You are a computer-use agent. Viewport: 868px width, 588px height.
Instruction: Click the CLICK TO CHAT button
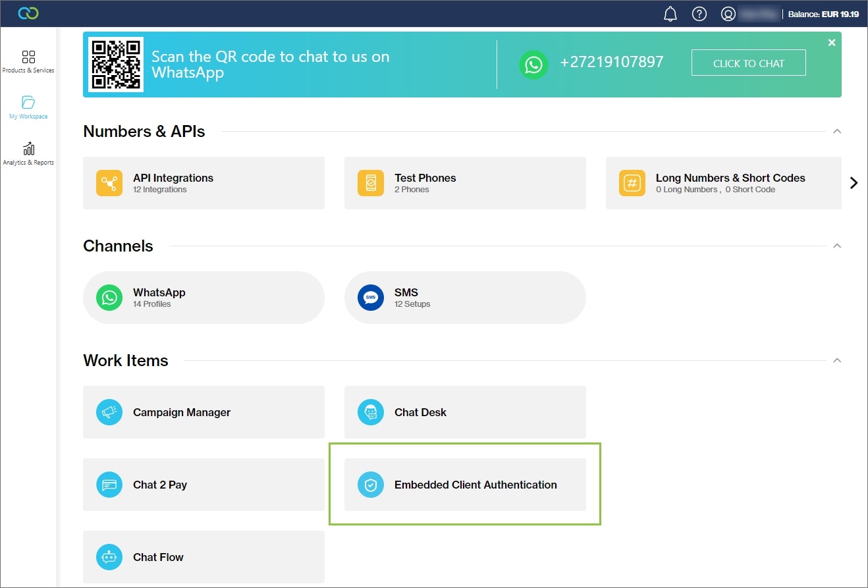(749, 63)
